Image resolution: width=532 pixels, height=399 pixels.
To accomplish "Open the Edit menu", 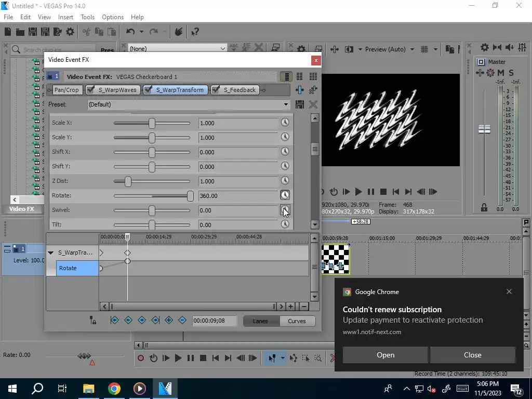I will coord(25,17).
